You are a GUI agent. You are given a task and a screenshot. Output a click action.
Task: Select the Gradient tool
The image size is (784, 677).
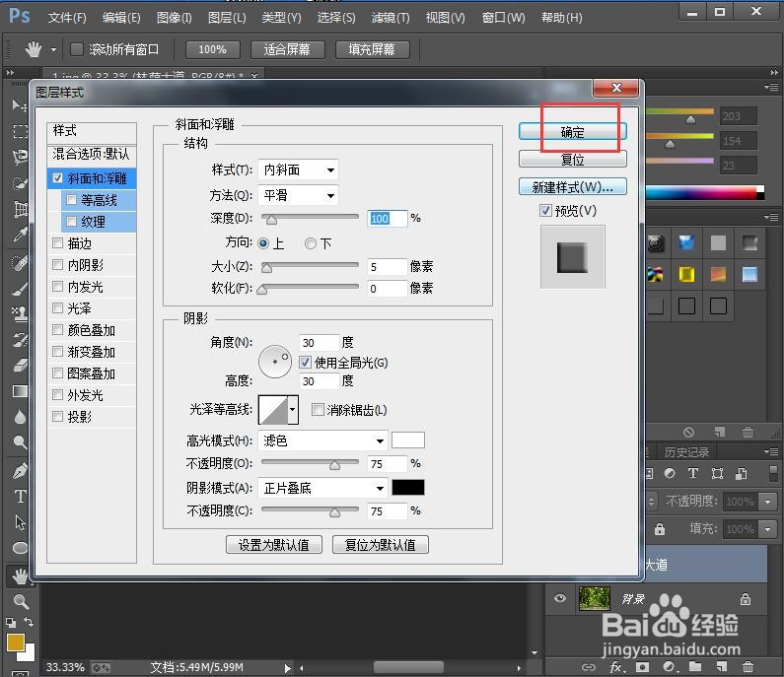(x=20, y=391)
